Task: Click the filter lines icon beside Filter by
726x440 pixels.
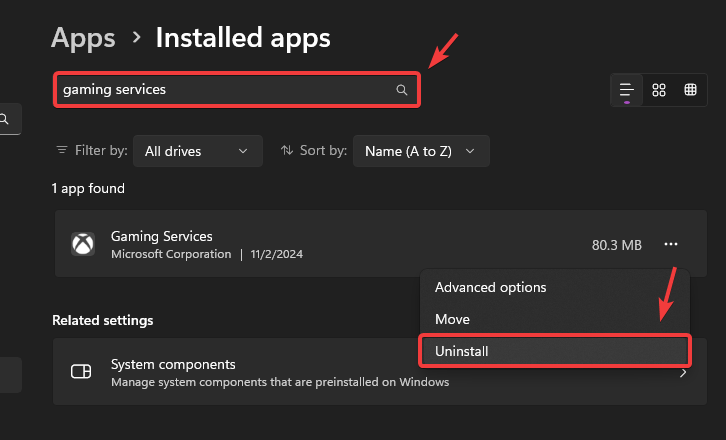Action: pos(62,151)
